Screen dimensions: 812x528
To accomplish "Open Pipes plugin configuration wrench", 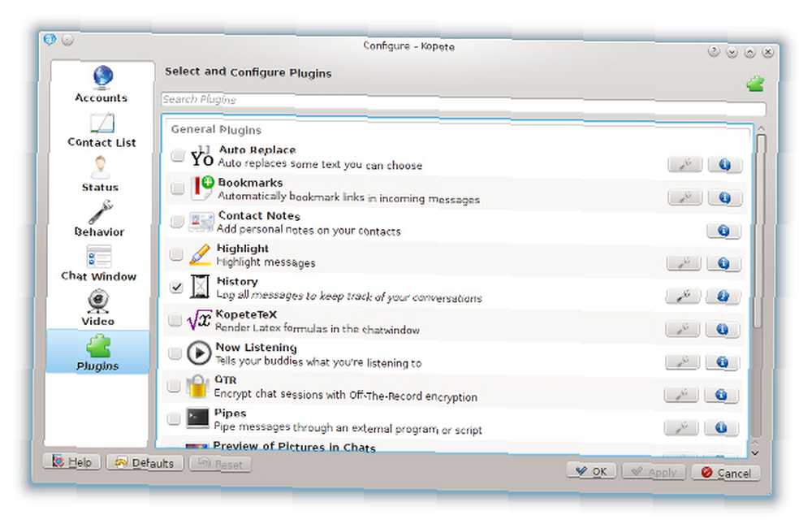I will click(x=681, y=427).
